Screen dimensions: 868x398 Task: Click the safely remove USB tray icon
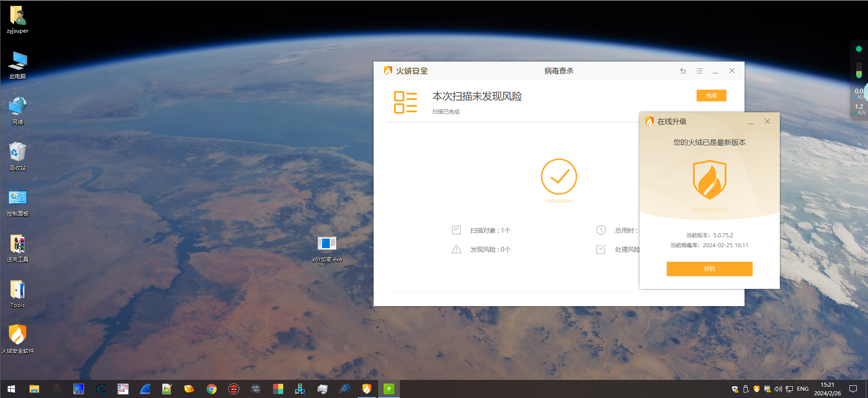(746, 389)
